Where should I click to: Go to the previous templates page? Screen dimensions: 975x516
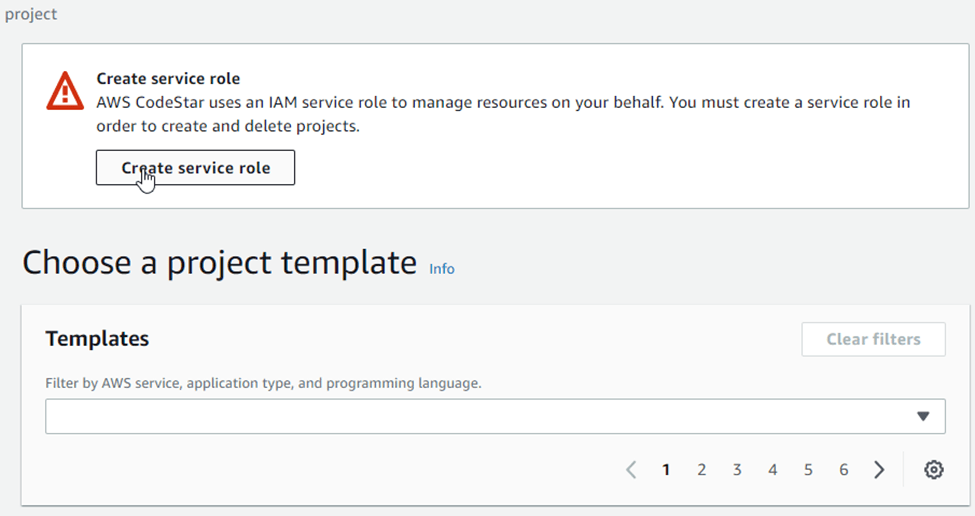[x=631, y=470]
